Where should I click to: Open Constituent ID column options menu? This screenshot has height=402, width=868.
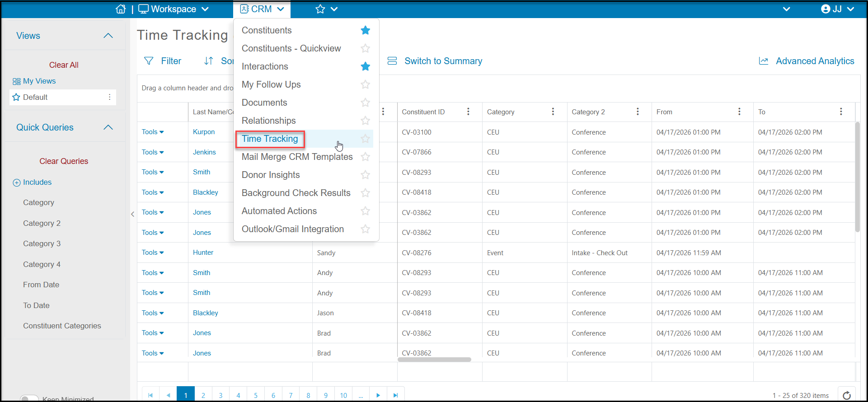pos(468,112)
